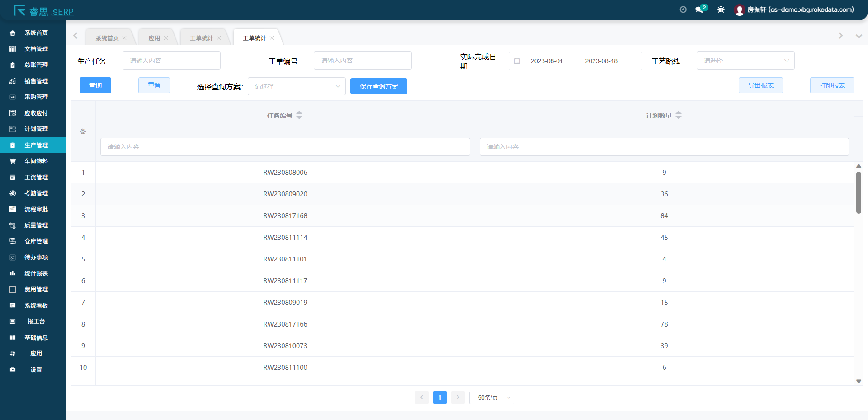Click the bug report icon in header
Screen dimensions: 868x420
pyautogui.click(x=721, y=9)
